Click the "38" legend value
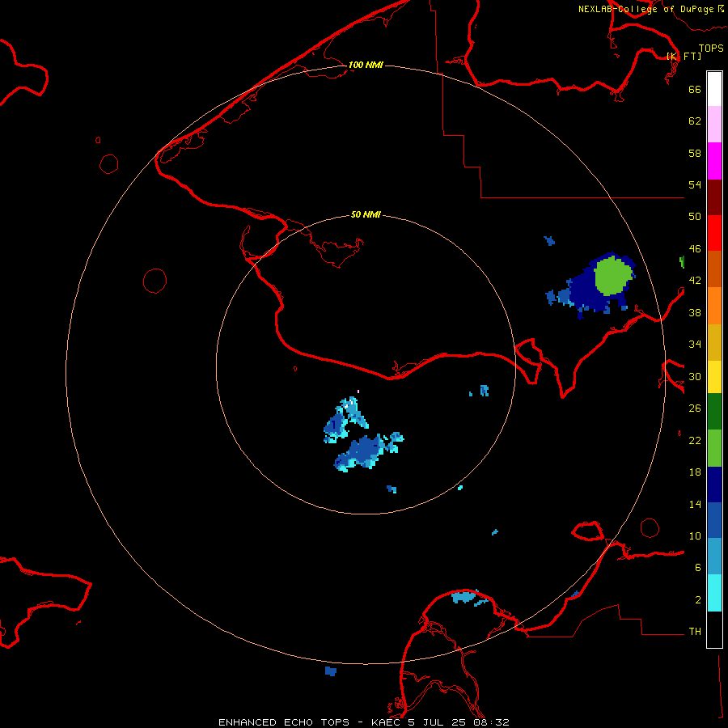 pyautogui.click(x=695, y=312)
